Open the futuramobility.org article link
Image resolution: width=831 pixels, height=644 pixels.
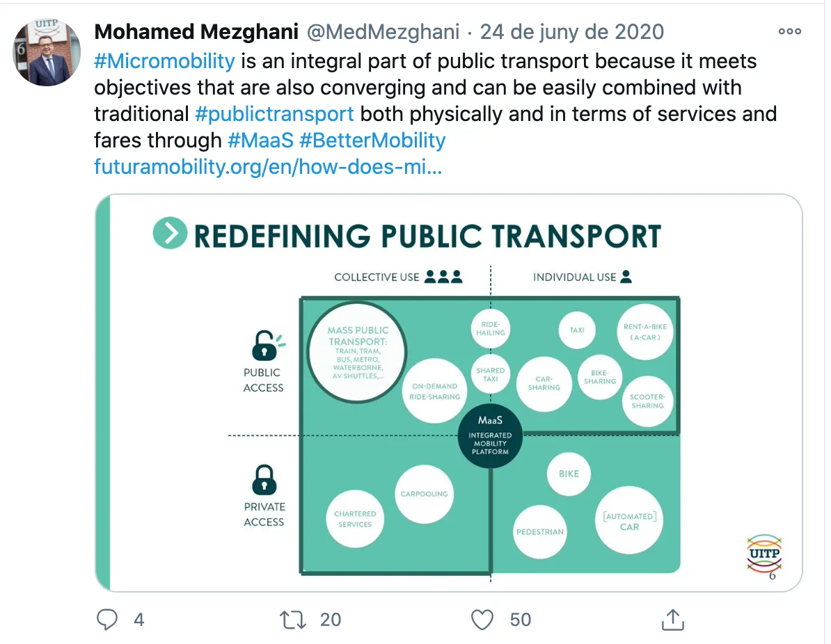(x=268, y=167)
